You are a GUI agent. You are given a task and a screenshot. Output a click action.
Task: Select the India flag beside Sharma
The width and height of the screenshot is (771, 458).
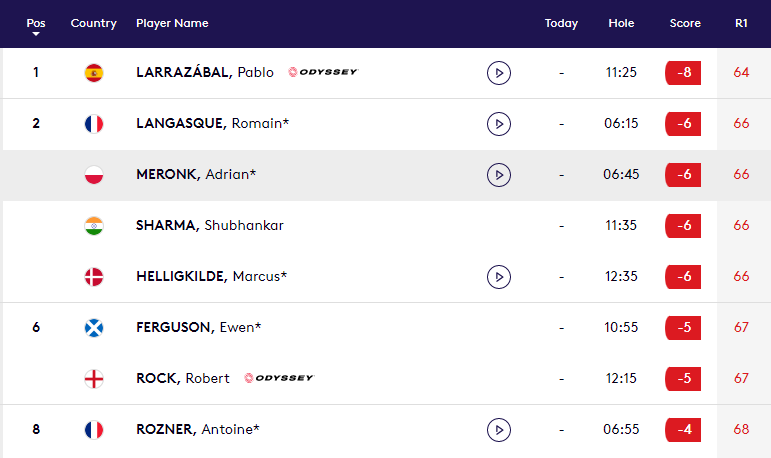point(94,226)
